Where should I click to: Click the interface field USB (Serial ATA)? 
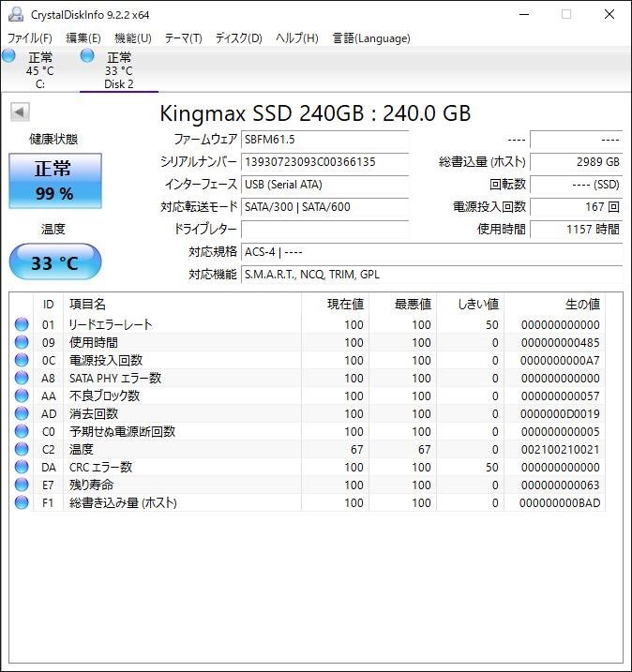[324, 185]
